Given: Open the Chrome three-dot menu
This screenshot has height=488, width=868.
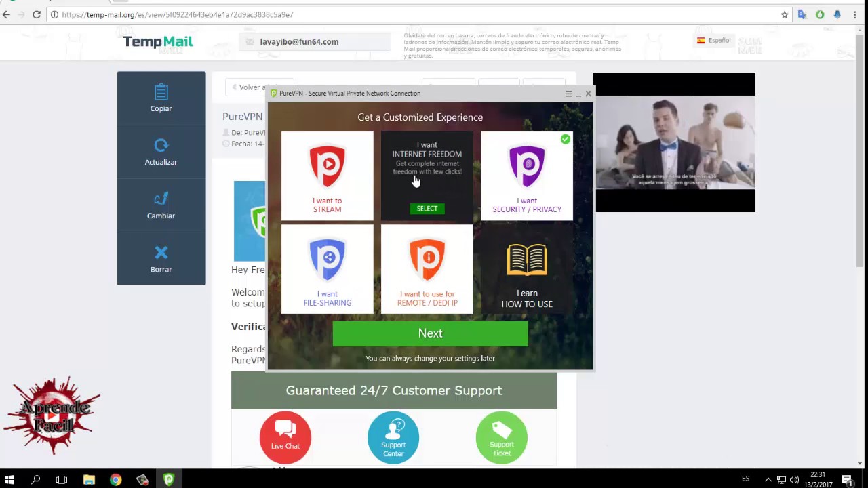Looking at the screenshot, I should click(x=855, y=14).
